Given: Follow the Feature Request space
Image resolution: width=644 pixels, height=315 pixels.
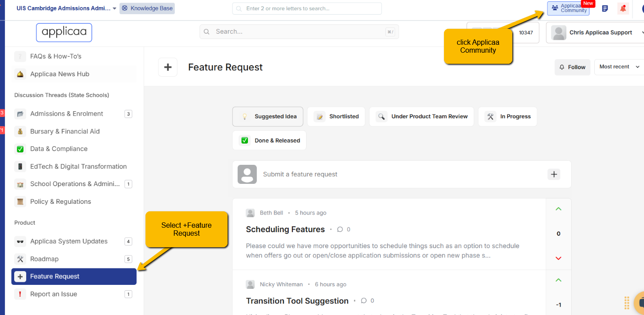Looking at the screenshot, I should (x=572, y=67).
